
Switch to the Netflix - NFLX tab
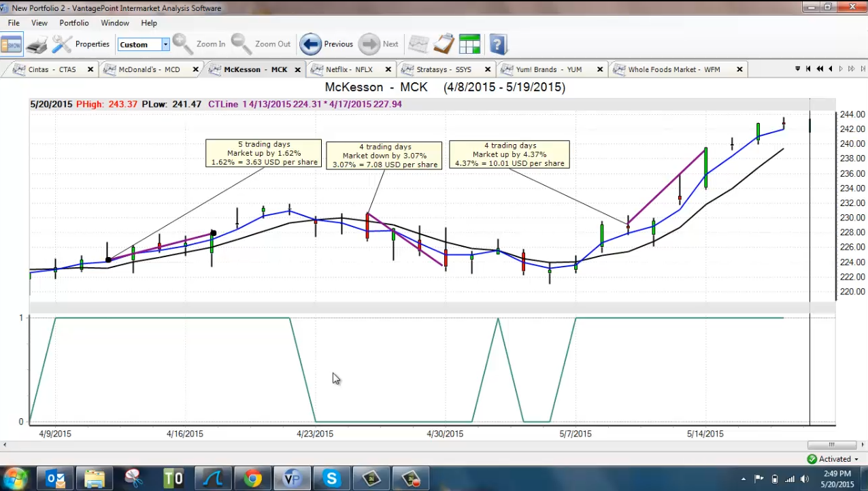tap(349, 69)
